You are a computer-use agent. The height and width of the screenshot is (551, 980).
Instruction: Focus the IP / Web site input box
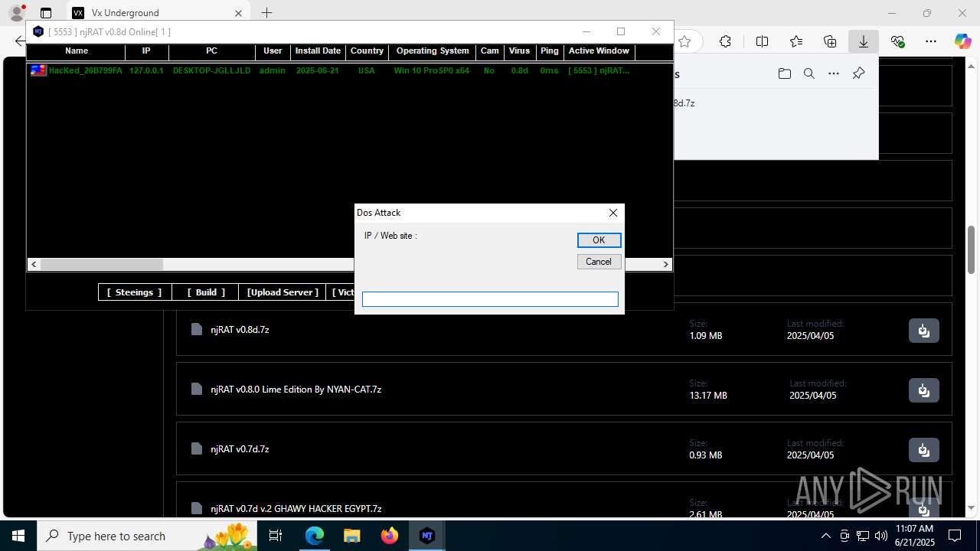tap(490, 299)
